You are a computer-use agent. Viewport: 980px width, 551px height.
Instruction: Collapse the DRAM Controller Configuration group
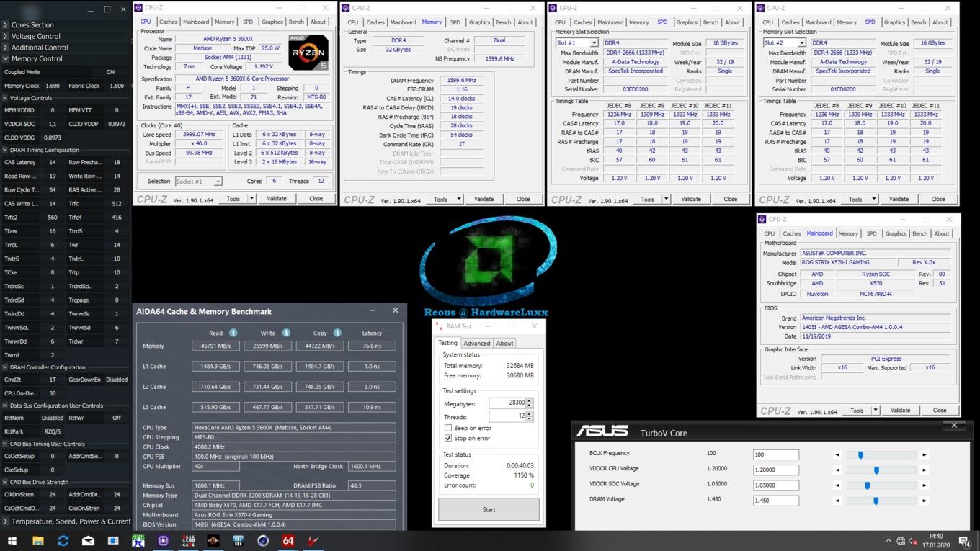(5, 367)
